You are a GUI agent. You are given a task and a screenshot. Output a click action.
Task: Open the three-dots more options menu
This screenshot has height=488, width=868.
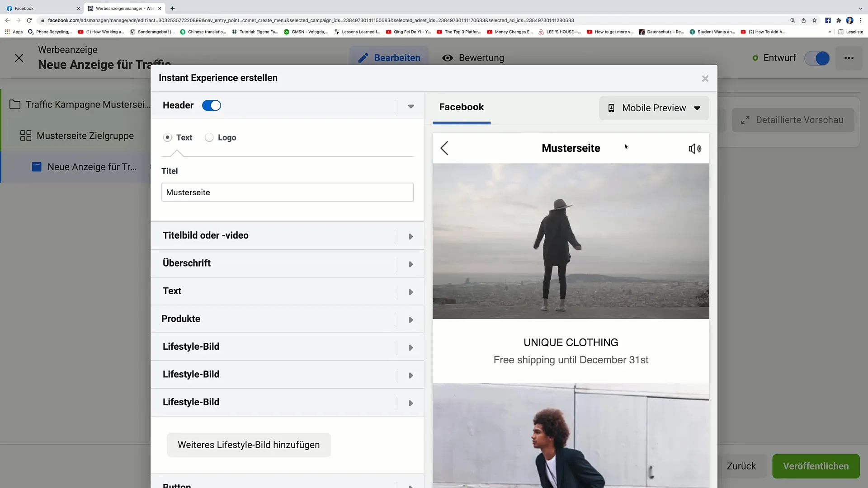pos(849,58)
